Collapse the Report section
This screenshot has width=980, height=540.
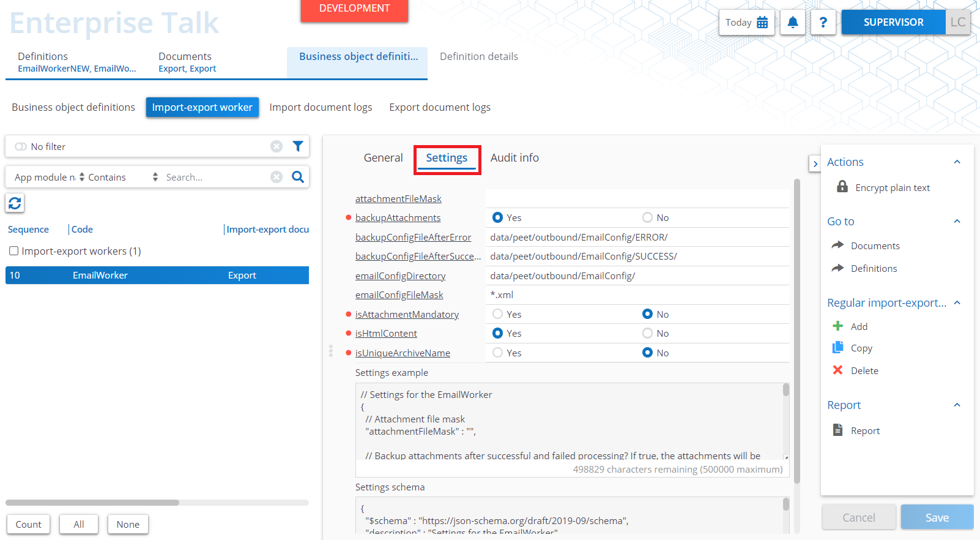coord(957,405)
